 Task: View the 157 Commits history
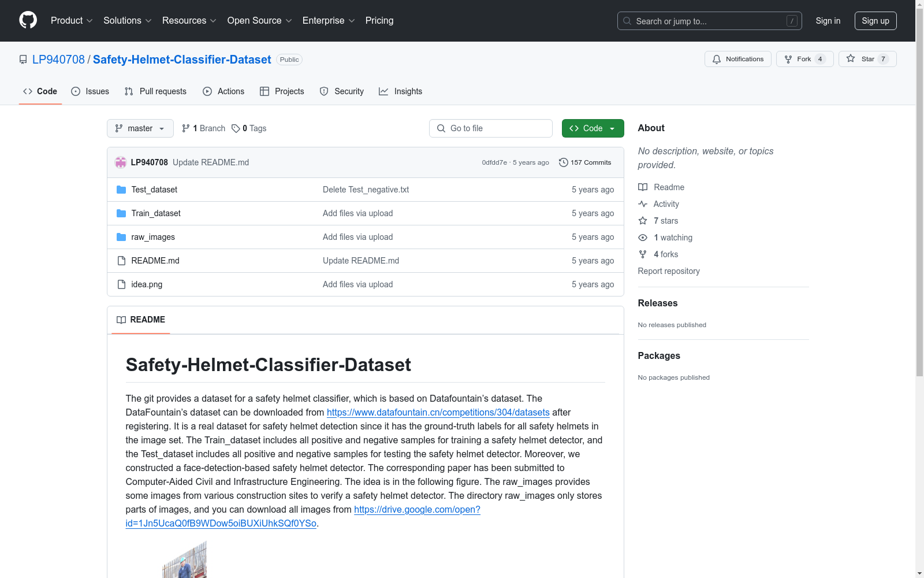click(x=585, y=162)
